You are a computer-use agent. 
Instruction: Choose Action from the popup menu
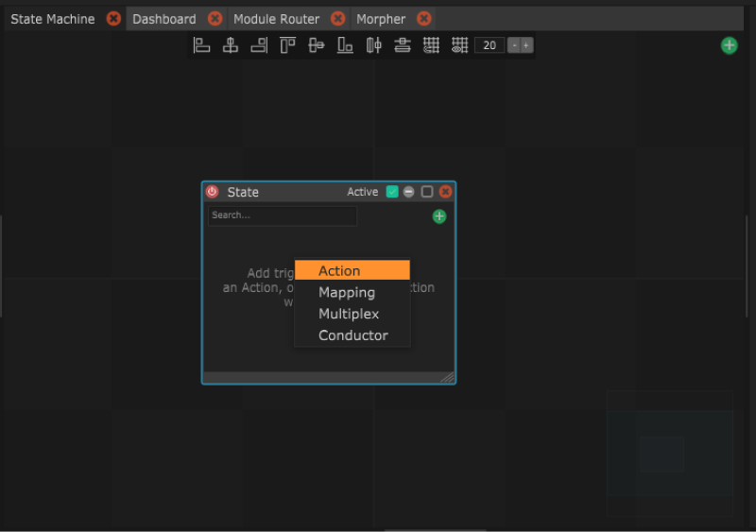(x=352, y=271)
